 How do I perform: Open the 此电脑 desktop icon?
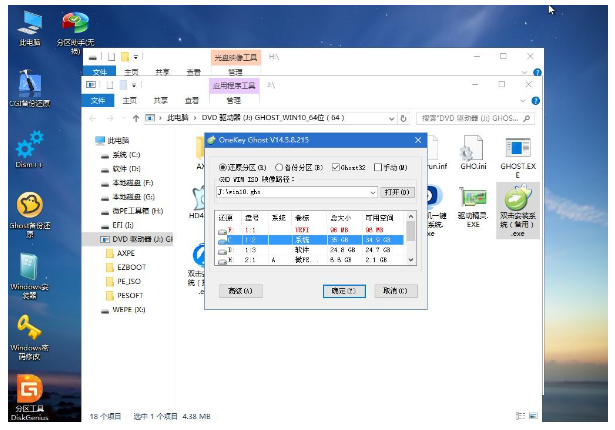coord(30,28)
